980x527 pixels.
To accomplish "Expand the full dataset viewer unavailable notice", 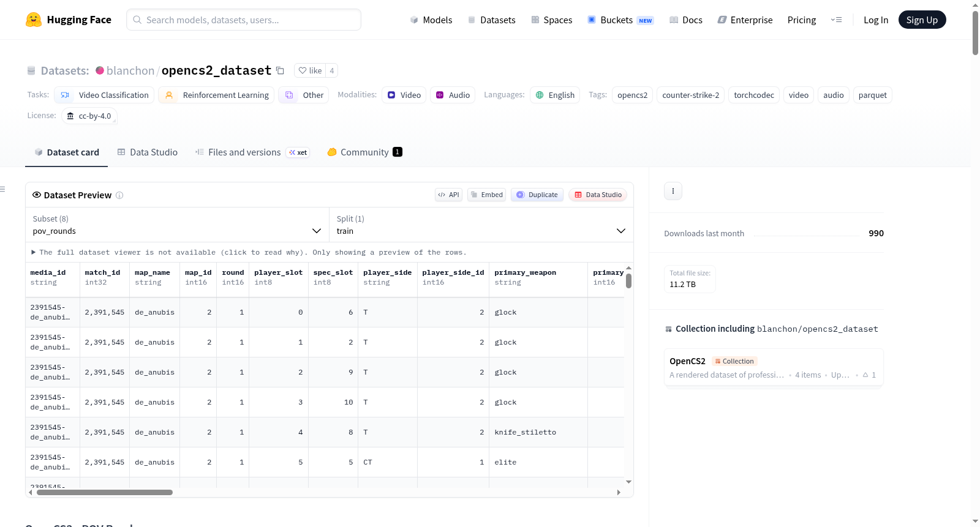I will click(x=249, y=252).
